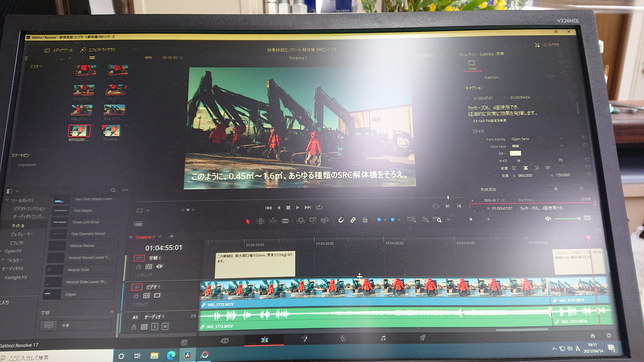Mute the オーディオ 1 track with M button
Viewport: 644px width, 362px height.
pyautogui.click(x=165, y=326)
